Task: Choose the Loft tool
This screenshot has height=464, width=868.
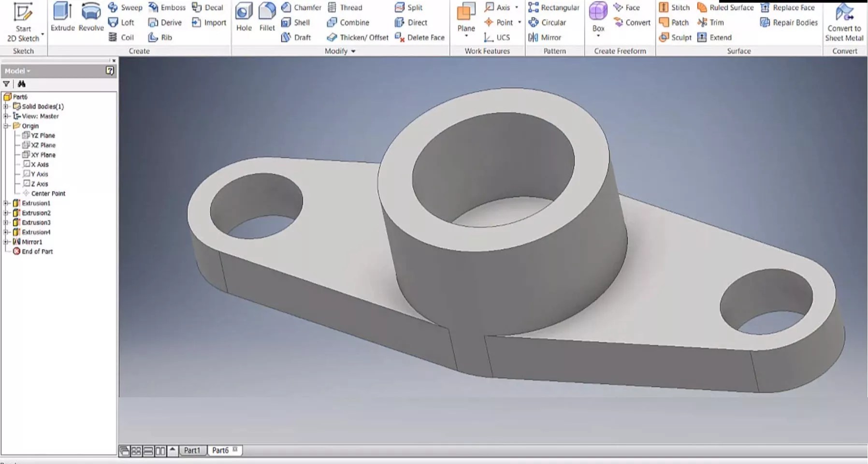Action: tap(121, 22)
